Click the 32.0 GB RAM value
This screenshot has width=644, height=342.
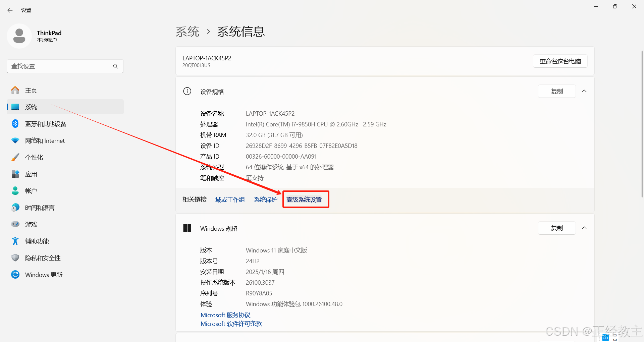[x=274, y=135]
